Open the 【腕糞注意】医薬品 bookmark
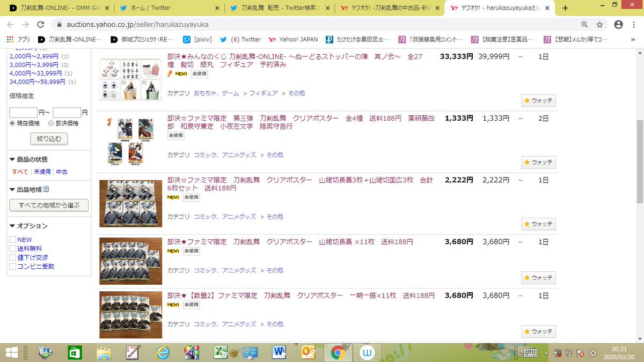Viewport: 644px width, 362px height. (502, 39)
